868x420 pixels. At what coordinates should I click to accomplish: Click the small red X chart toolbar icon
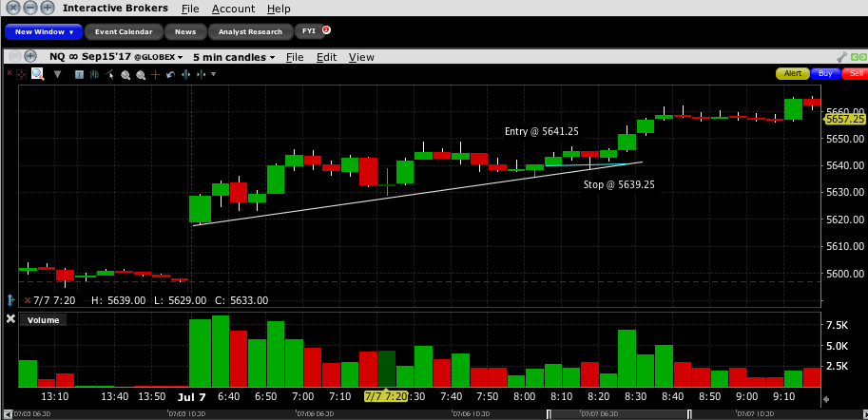pos(9,73)
